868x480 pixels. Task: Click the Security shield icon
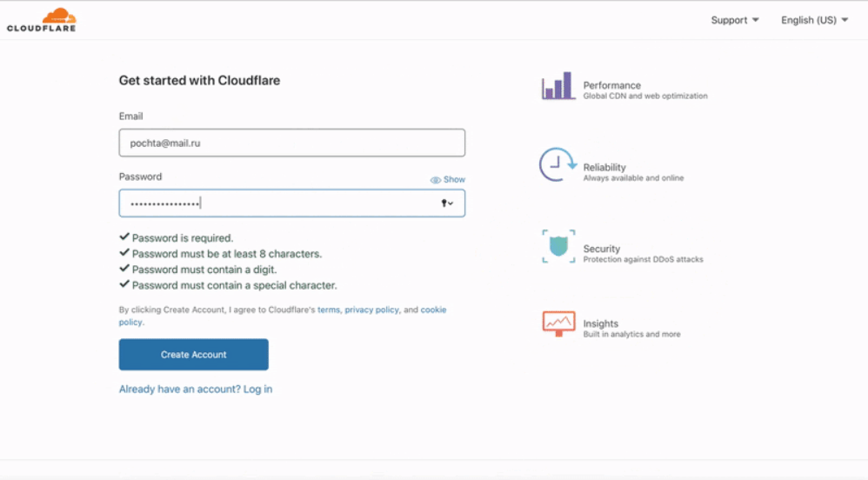coord(558,246)
